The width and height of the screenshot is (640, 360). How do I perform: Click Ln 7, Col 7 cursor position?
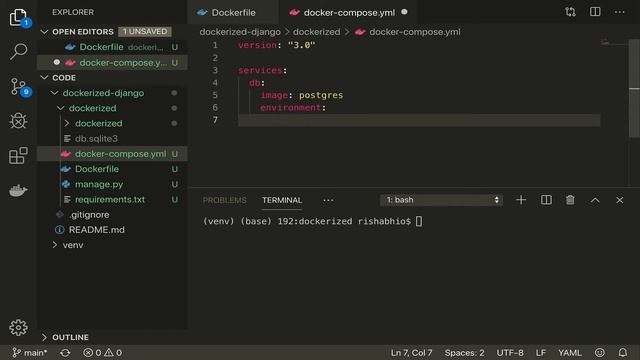(x=411, y=353)
